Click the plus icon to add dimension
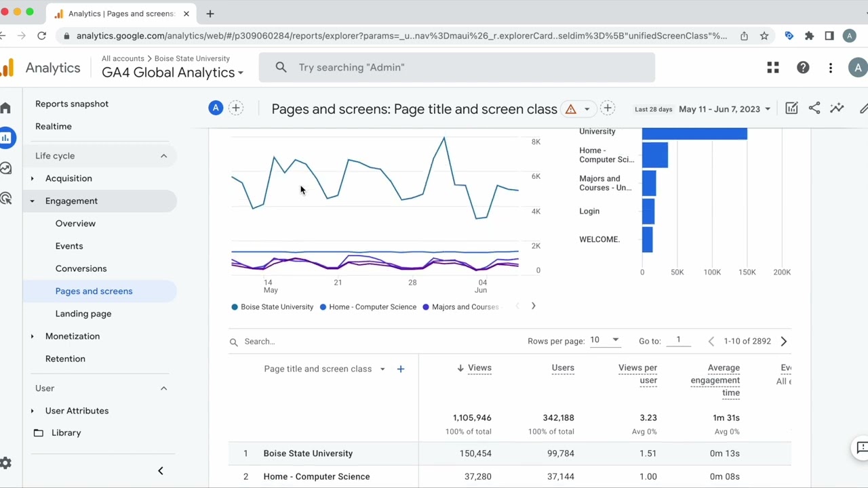 tap(401, 369)
